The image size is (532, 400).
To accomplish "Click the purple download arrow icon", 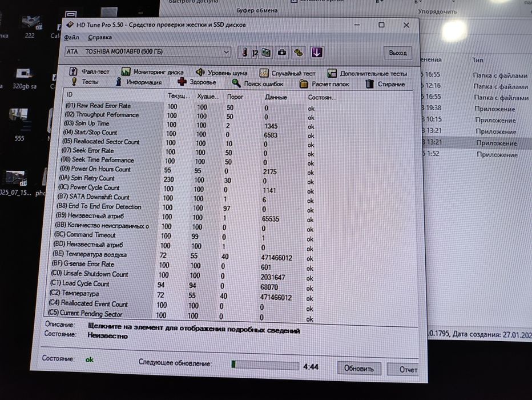I will click(317, 53).
